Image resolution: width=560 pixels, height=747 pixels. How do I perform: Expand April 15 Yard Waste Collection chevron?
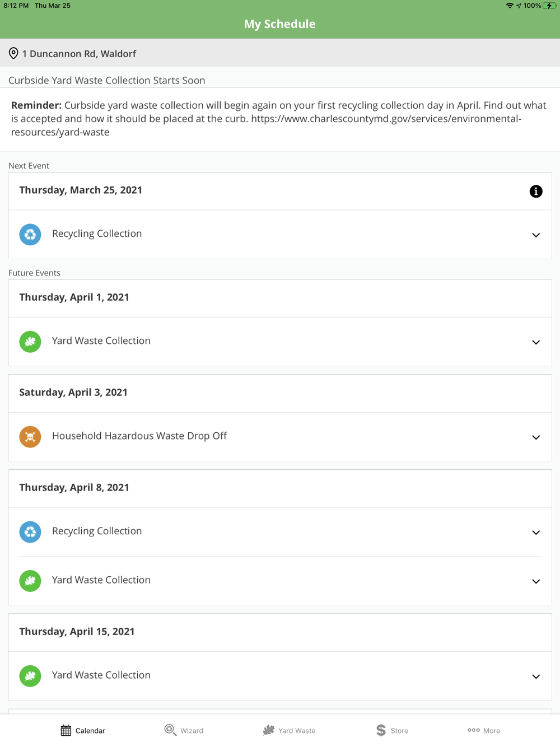tap(536, 676)
